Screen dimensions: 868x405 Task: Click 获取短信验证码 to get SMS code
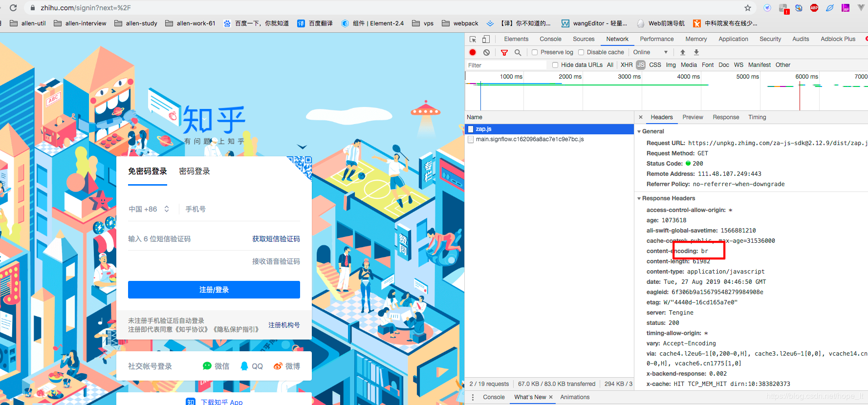pos(276,239)
